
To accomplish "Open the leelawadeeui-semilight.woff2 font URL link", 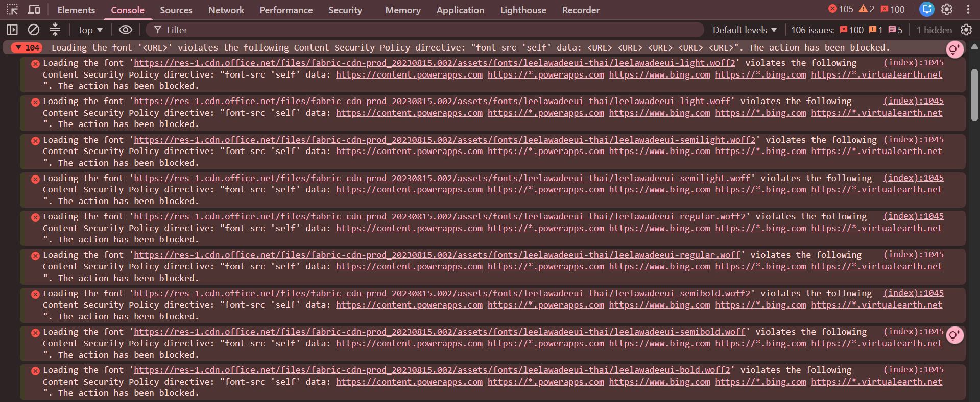I will (x=444, y=140).
